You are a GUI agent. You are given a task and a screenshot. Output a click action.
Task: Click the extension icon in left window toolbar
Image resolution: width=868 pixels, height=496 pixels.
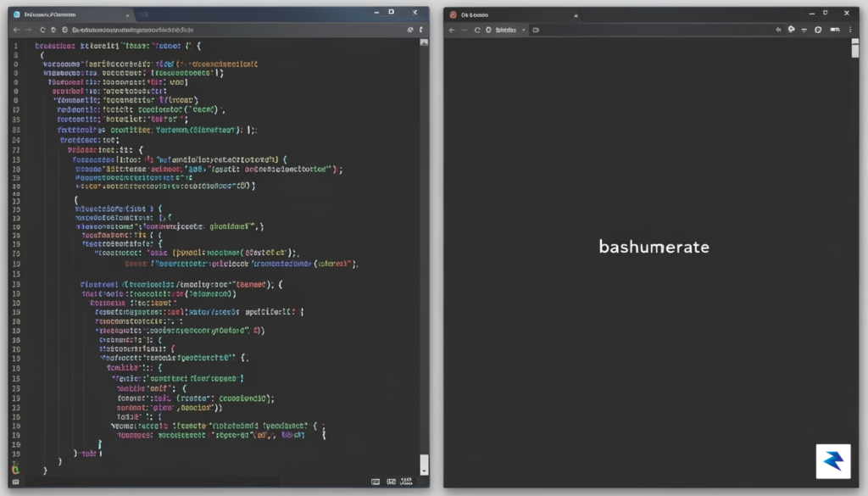[x=410, y=30]
